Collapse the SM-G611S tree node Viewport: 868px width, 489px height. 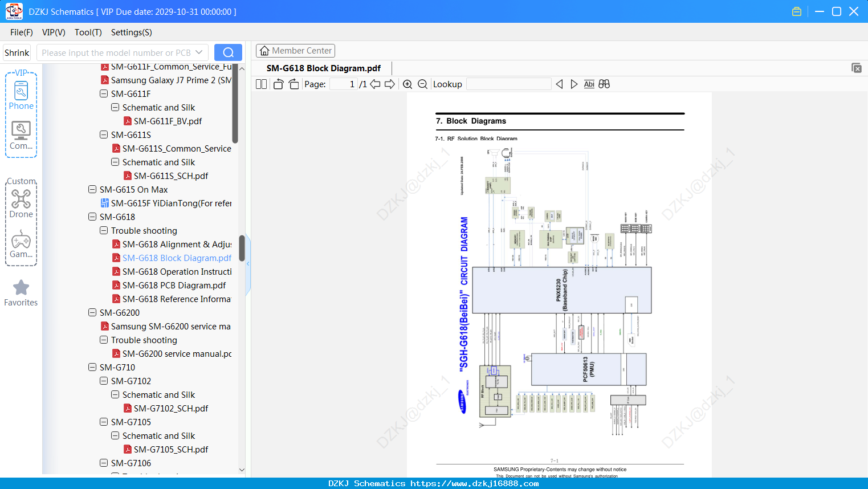pyautogui.click(x=104, y=135)
